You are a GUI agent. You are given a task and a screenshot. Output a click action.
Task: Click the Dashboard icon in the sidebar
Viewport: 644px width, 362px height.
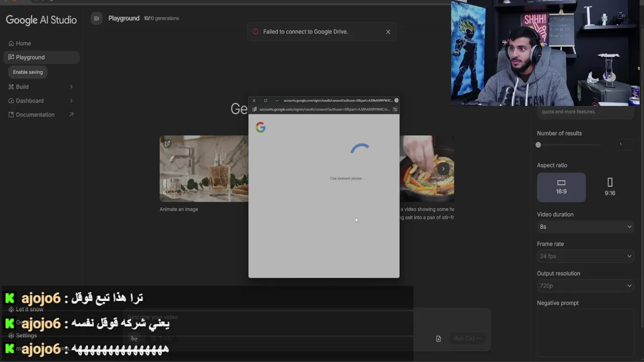pos(11,101)
